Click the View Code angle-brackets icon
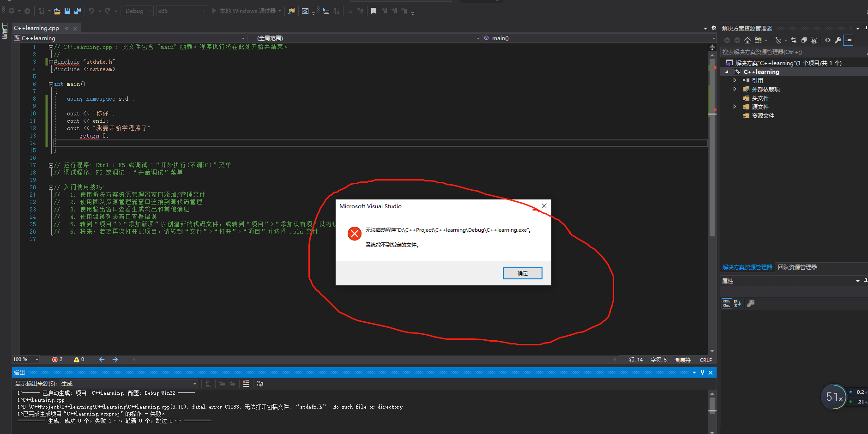This screenshot has width=868, height=434. pyautogui.click(x=828, y=40)
